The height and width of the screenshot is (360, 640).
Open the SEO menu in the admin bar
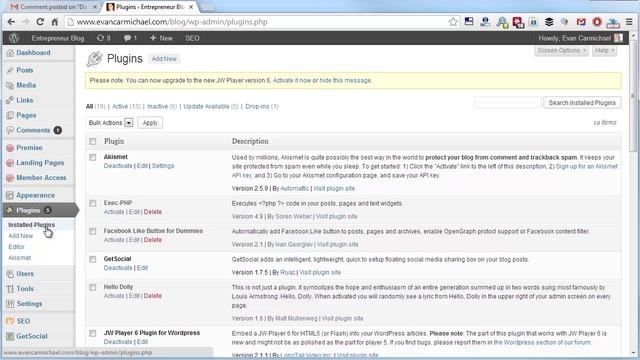(x=192, y=38)
